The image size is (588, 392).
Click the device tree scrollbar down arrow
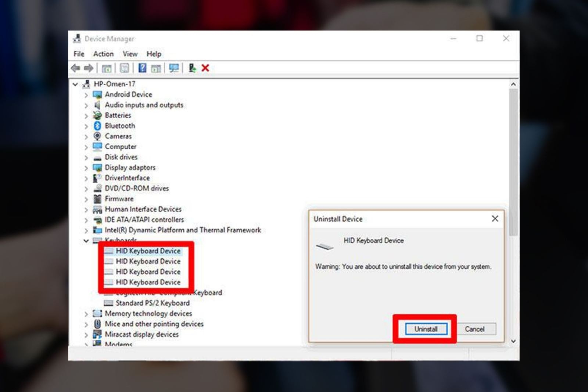click(x=513, y=341)
